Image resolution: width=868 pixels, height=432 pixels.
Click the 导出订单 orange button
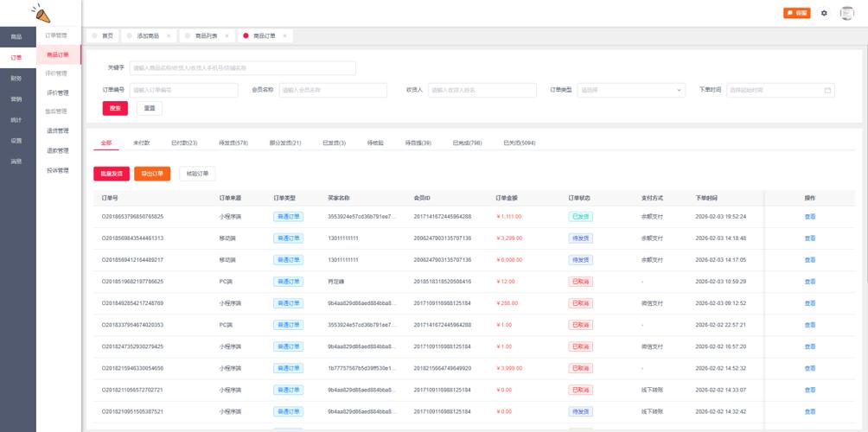[x=152, y=174]
